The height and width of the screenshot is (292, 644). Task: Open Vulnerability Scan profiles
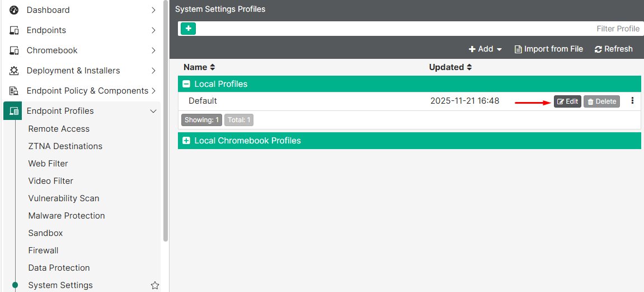(x=64, y=198)
